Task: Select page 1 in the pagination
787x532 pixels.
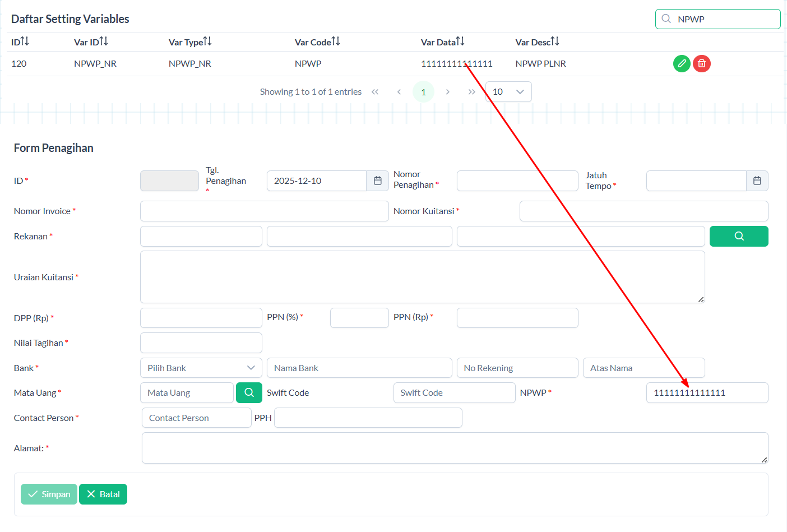Action: click(424, 92)
